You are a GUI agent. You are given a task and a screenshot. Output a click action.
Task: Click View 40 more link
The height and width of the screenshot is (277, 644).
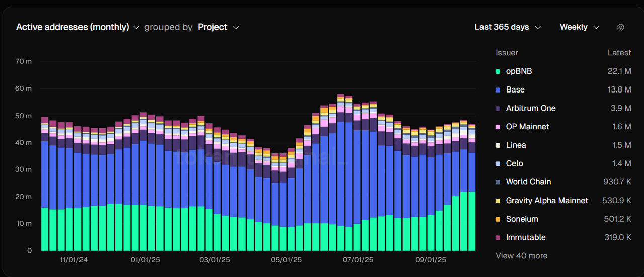click(521, 256)
